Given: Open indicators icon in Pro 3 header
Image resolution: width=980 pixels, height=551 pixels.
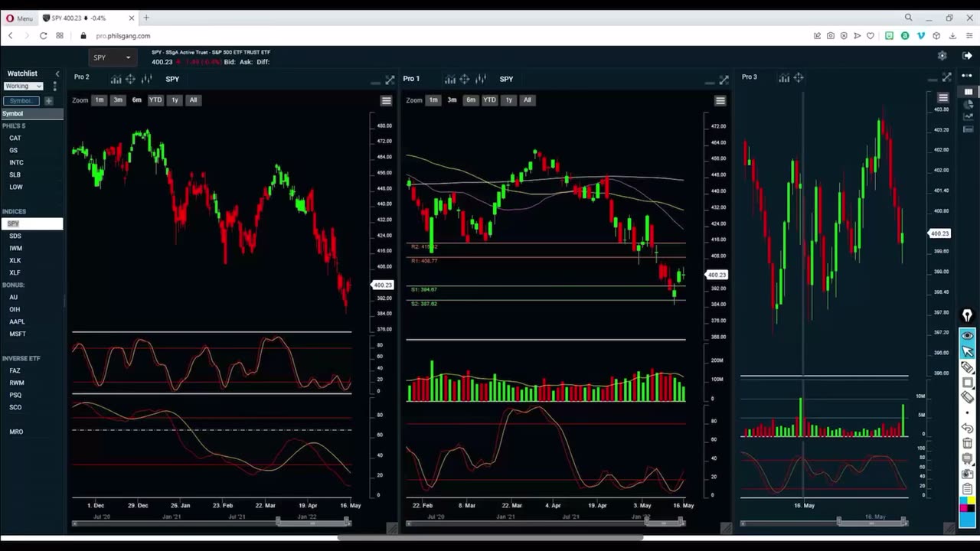Looking at the screenshot, I should tap(784, 77).
